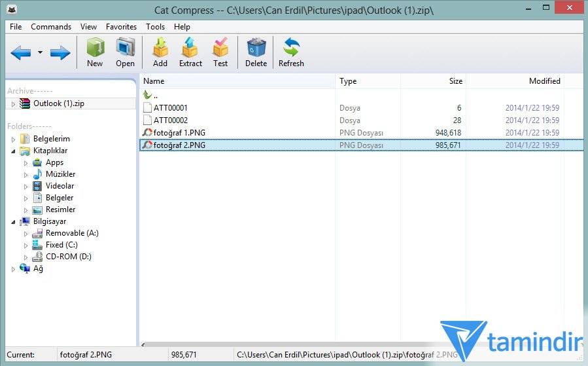Click the Open archive toolbar icon

(x=125, y=52)
